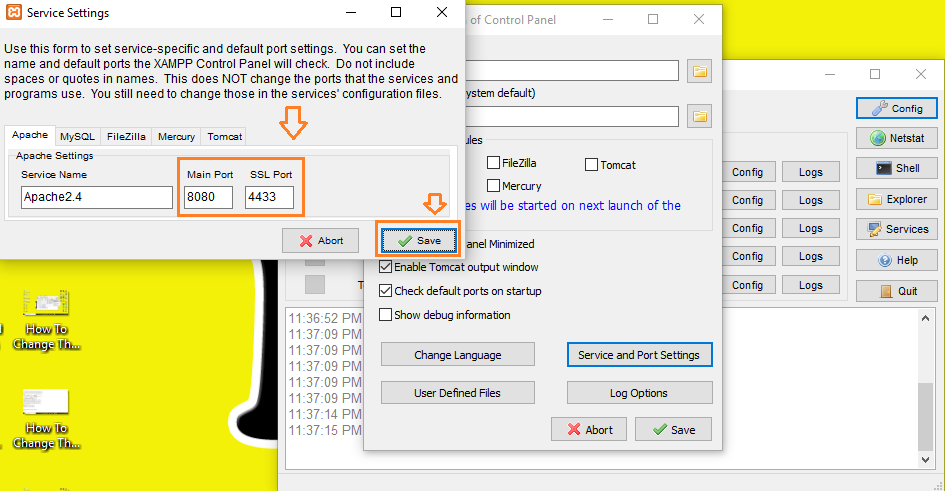Click the fifth row Logs button in Control Panel
This screenshot has width=945, height=491.
click(x=811, y=285)
